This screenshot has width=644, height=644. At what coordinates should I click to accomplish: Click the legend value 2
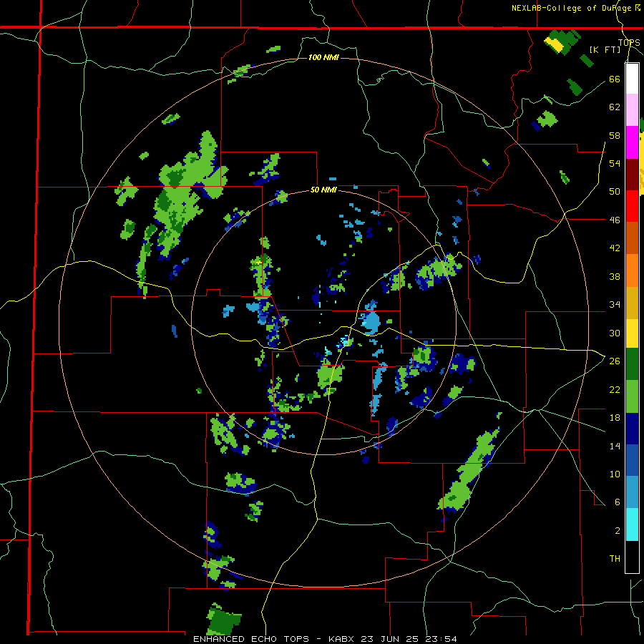coord(618,531)
